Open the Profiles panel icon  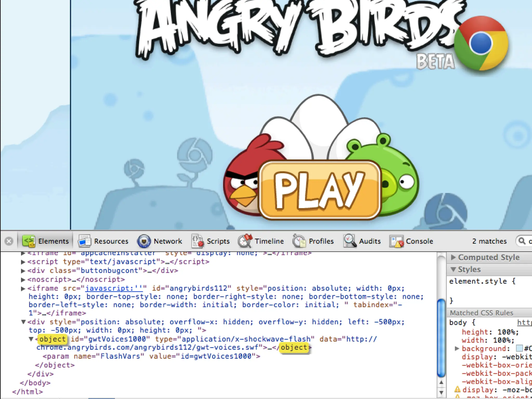click(x=299, y=241)
